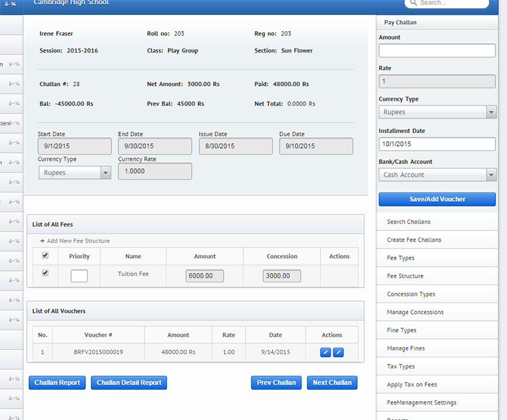Click the Tuition Fee Priority input box
This screenshot has height=420, width=507.
pos(79,276)
